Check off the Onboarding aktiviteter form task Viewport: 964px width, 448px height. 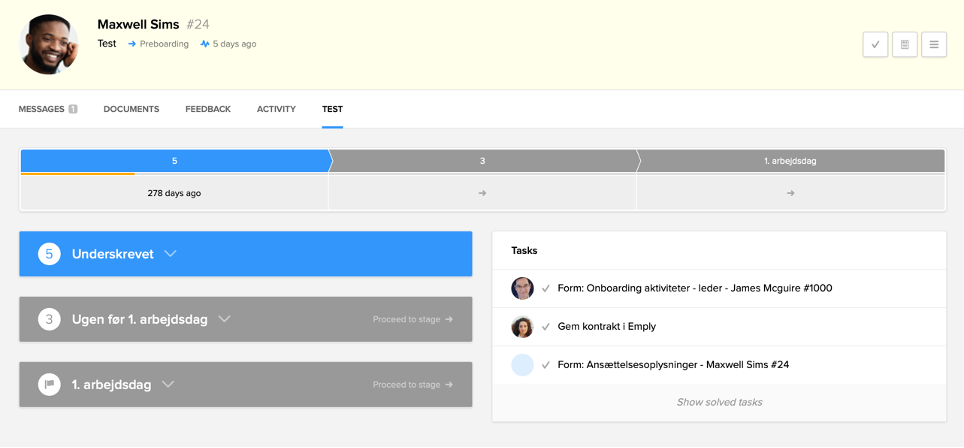point(546,288)
